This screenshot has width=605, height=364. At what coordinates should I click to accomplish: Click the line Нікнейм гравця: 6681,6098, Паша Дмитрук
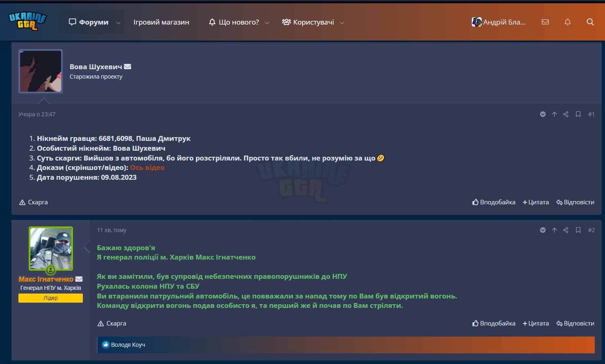pyautogui.click(x=114, y=138)
